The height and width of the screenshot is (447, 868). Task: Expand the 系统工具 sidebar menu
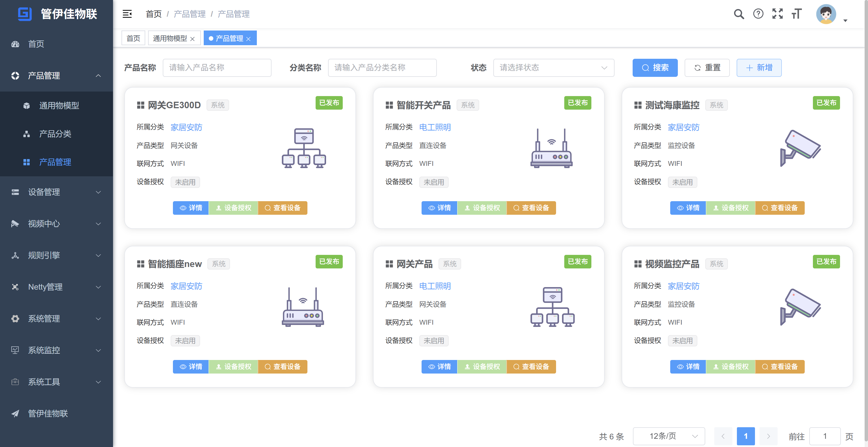pos(57,382)
